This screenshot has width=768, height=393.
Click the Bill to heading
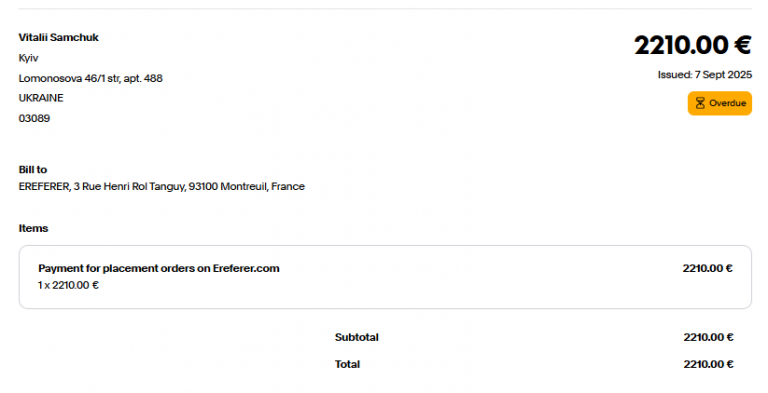[x=33, y=170]
